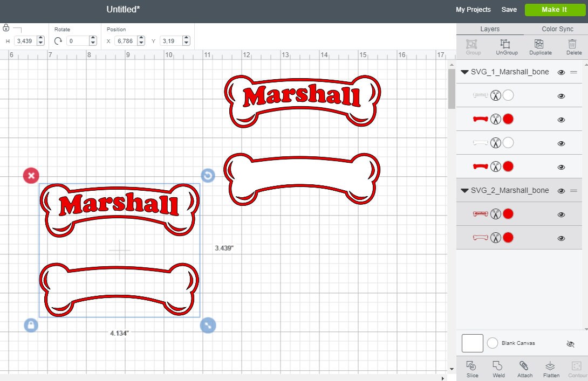The height and width of the screenshot is (381, 588).
Task: Click the UnGroup tool icon
Action: point(505,44)
